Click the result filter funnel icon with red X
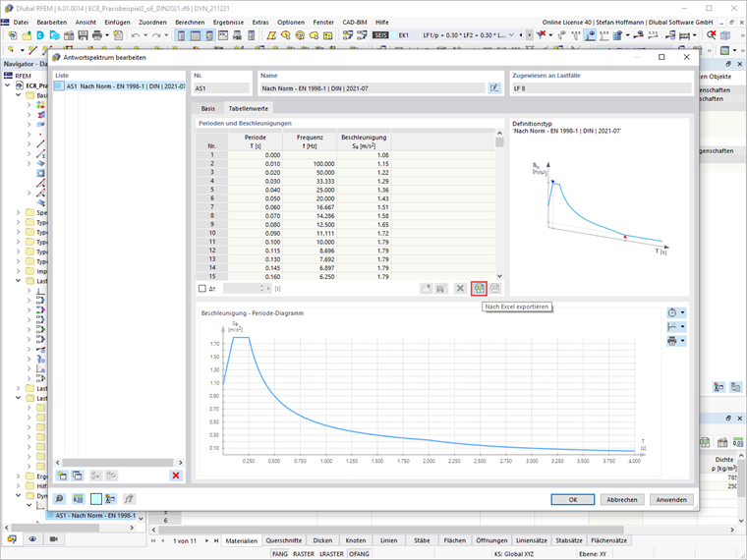The height and width of the screenshot is (560, 747). tap(541, 34)
